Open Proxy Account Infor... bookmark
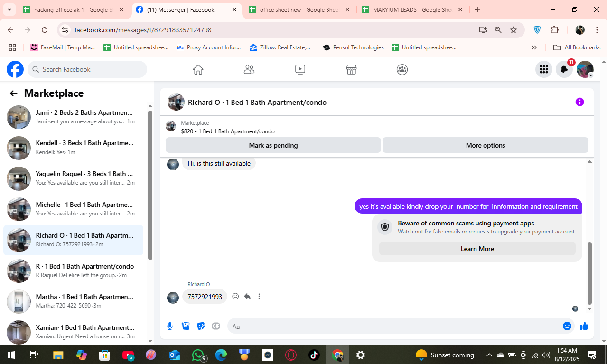This screenshot has width=607, height=364. pos(209,47)
